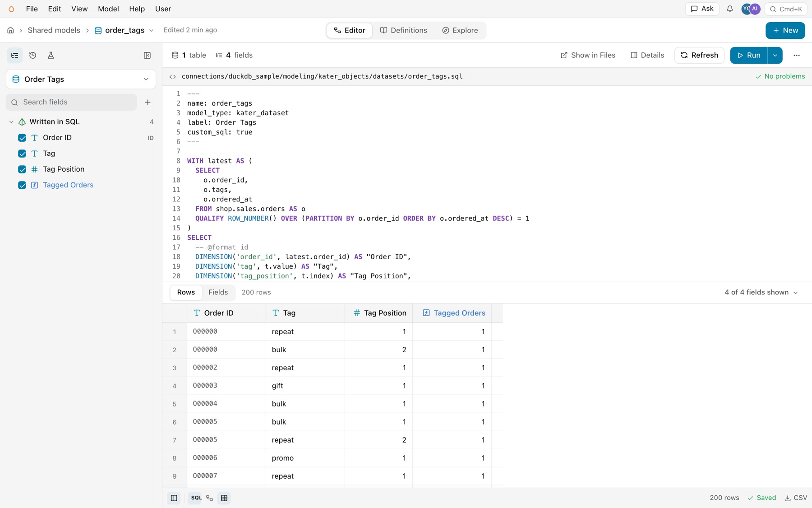This screenshot has height=508, width=812.
Task: Toggle the bottom-left side panel icon
Action: click(x=174, y=498)
